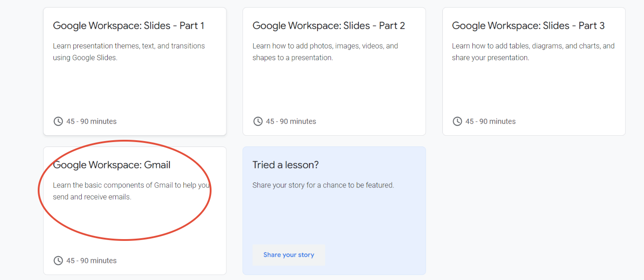Click the Share your story button

(289, 255)
